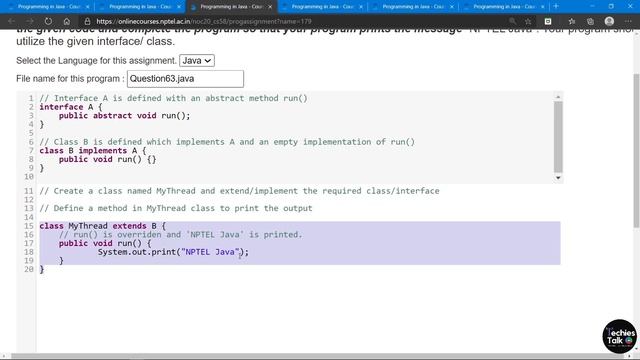Click the 'class B implements A {' line
The height and width of the screenshot is (360, 640).
tap(93, 151)
